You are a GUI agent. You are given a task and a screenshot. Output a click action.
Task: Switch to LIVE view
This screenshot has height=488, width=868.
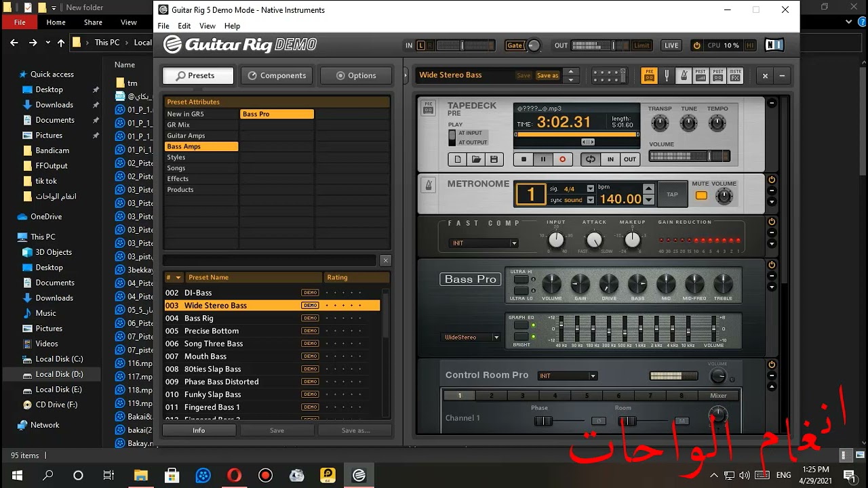pos(671,45)
